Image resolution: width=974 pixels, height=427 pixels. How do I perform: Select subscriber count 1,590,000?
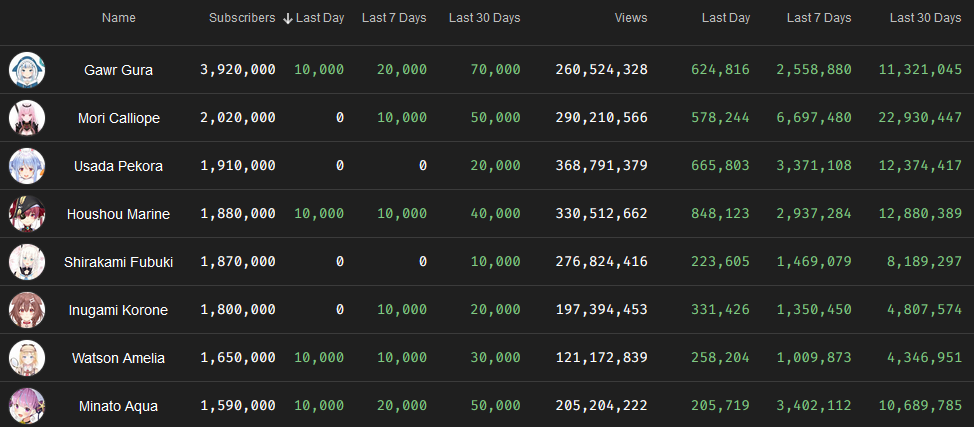click(238, 406)
